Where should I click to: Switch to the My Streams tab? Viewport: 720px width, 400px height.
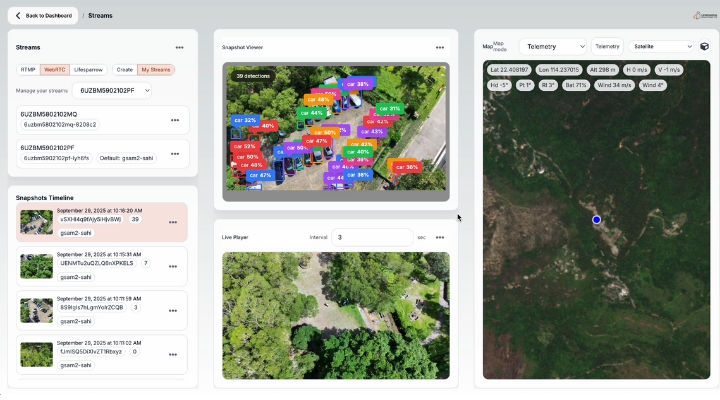click(x=156, y=70)
